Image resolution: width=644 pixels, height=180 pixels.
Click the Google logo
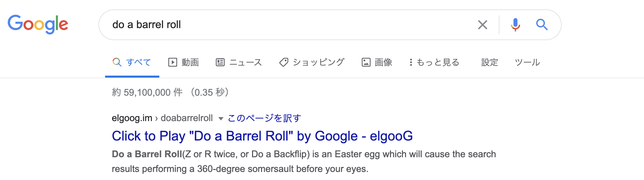[38, 24]
